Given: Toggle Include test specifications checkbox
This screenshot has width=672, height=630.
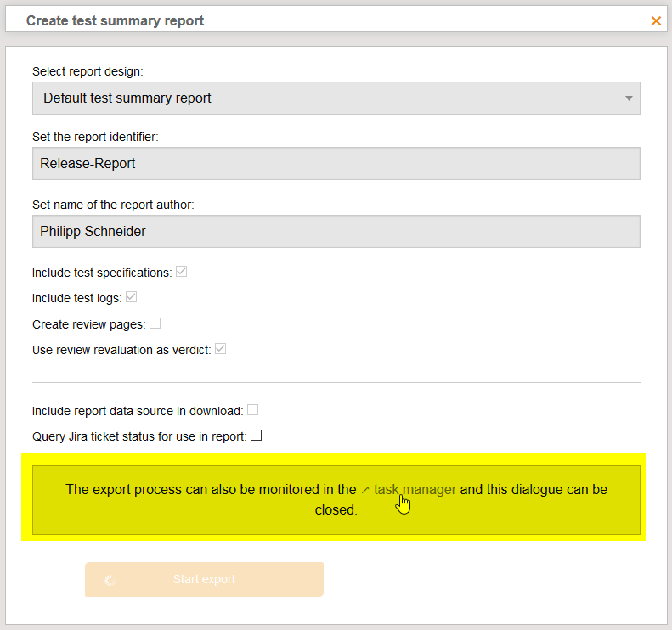Looking at the screenshot, I should pos(182,273).
